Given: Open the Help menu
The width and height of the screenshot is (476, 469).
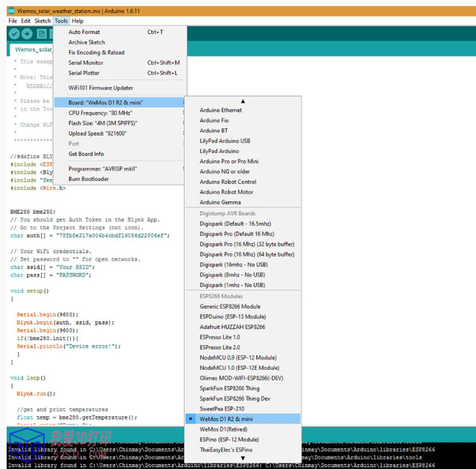Looking at the screenshot, I should tap(77, 21).
